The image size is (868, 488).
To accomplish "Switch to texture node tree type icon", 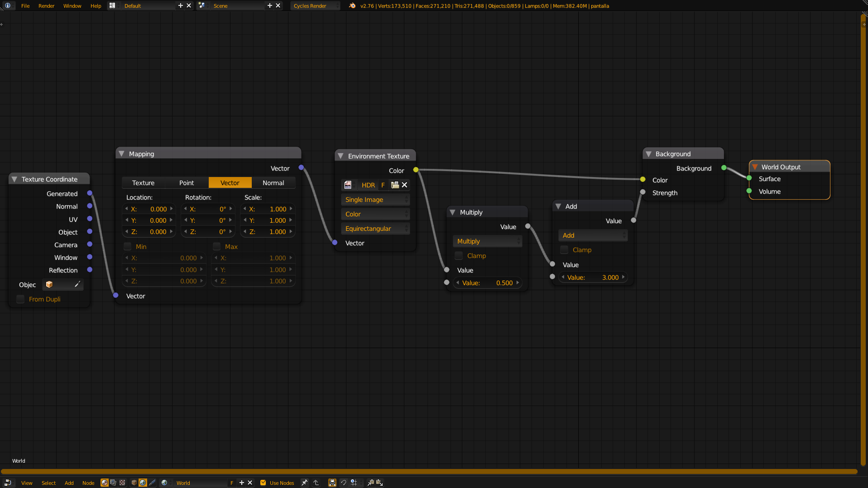I will pos(122,483).
